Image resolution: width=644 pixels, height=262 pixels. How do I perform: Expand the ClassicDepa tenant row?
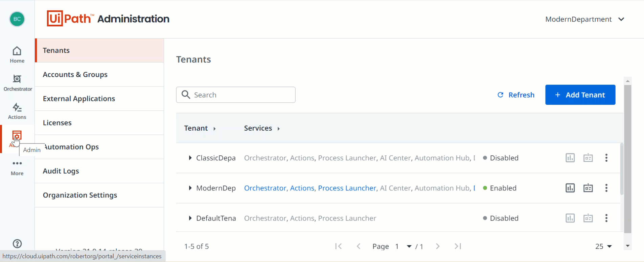[x=190, y=158]
